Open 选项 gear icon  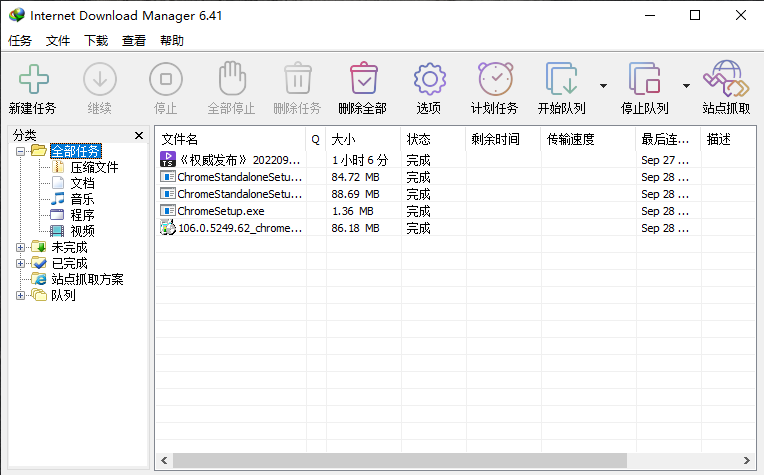(429, 79)
